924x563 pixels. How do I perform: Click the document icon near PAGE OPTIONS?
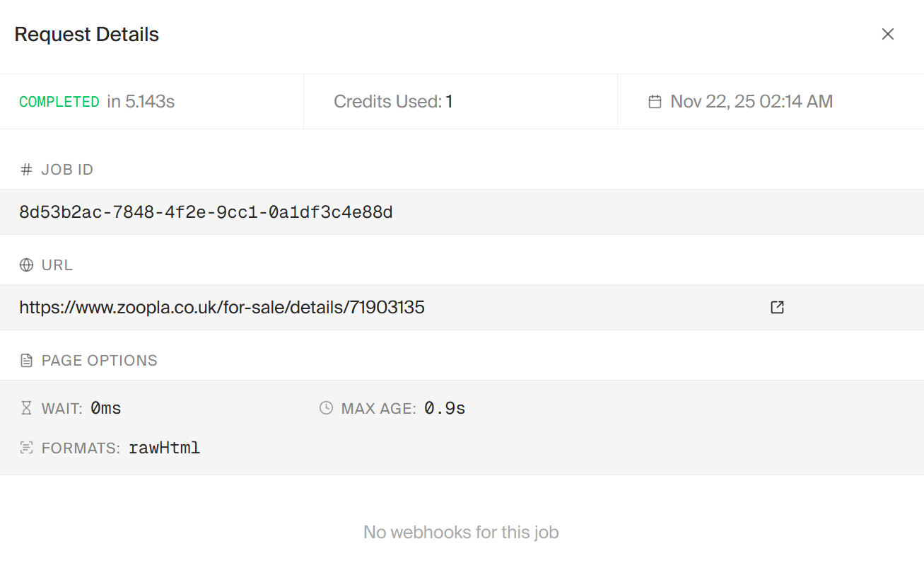(26, 360)
